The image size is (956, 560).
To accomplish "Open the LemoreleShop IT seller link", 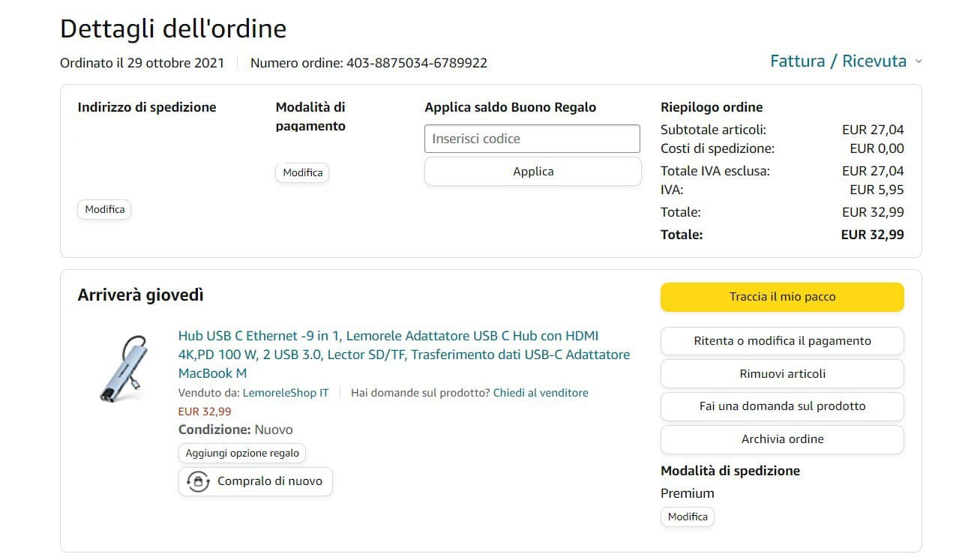I will coord(286,393).
